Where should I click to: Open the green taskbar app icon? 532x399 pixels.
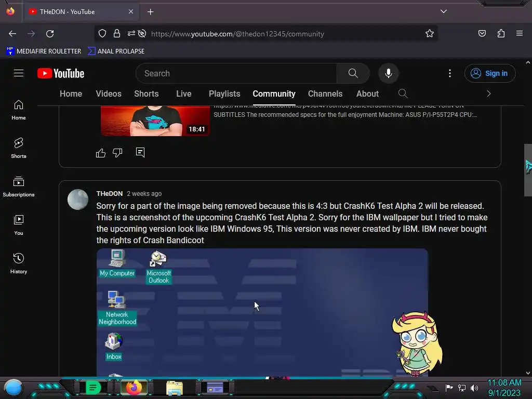pyautogui.click(x=93, y=388)
